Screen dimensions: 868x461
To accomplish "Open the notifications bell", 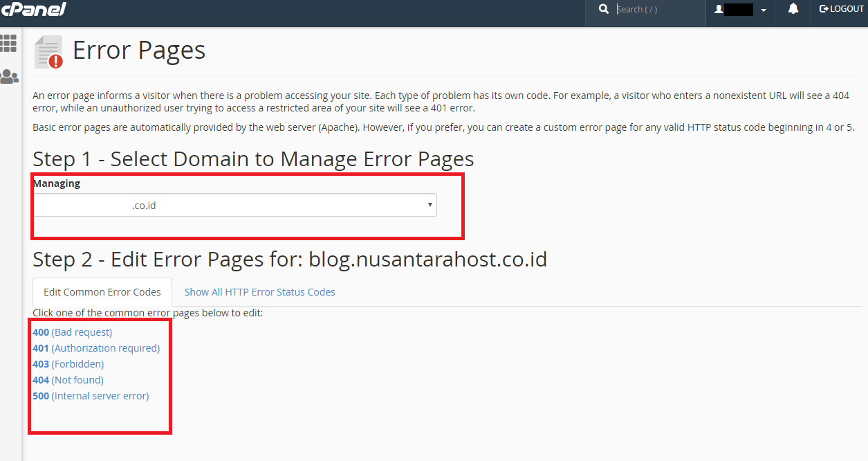I will pyautogui.click(x=793, y=9).
